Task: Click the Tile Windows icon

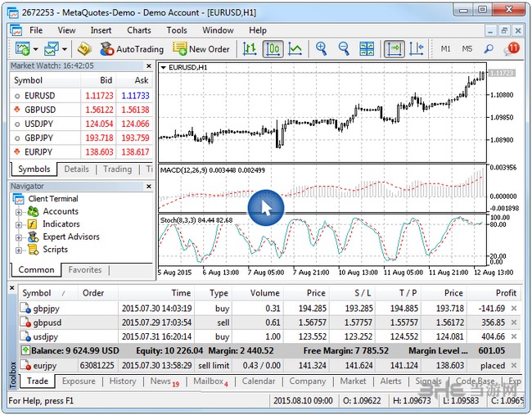Action: pyautogui.click(x=367, y=49)
